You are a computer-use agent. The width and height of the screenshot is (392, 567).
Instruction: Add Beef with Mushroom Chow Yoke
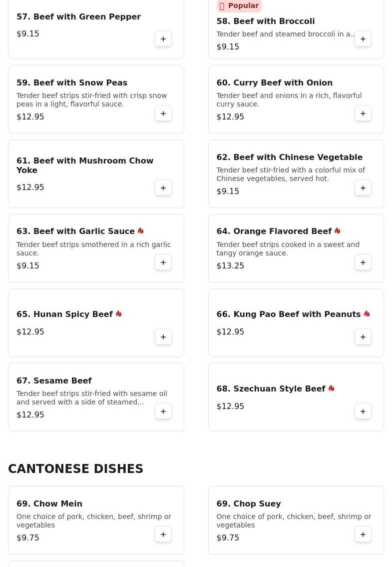(163, 188)
